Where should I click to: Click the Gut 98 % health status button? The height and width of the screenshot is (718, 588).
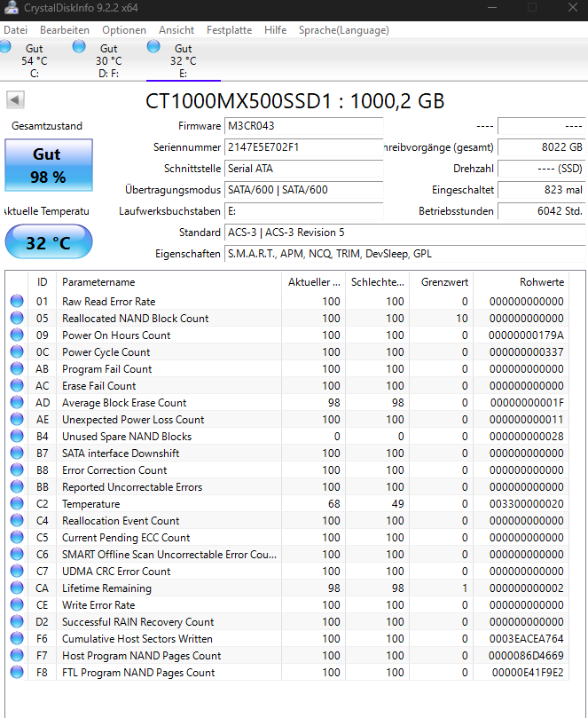(49, 165)
